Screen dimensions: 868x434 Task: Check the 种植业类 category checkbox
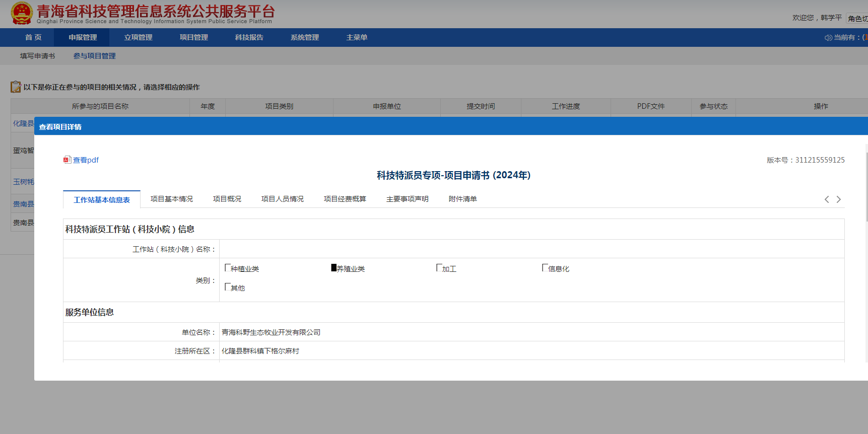click(228, 268)
